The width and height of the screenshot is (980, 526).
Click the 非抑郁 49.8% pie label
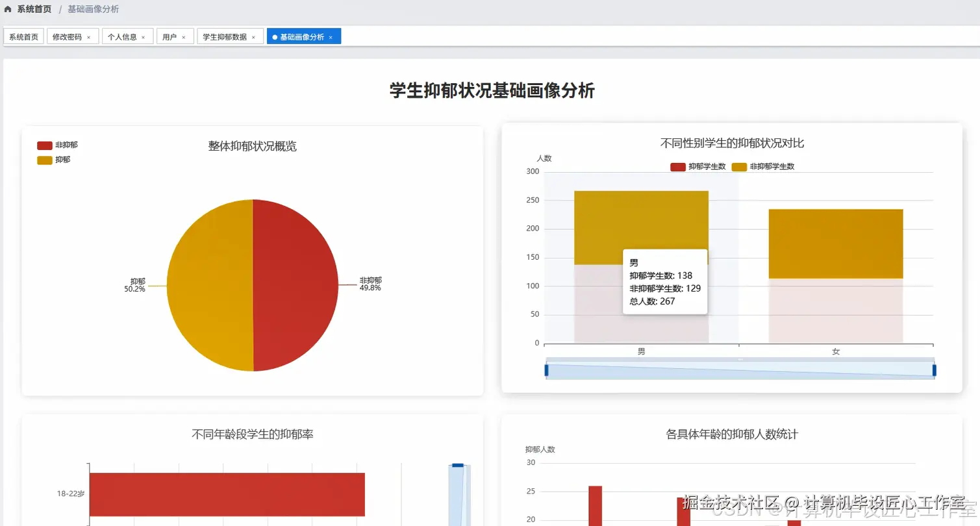click(x=371, y=284)
